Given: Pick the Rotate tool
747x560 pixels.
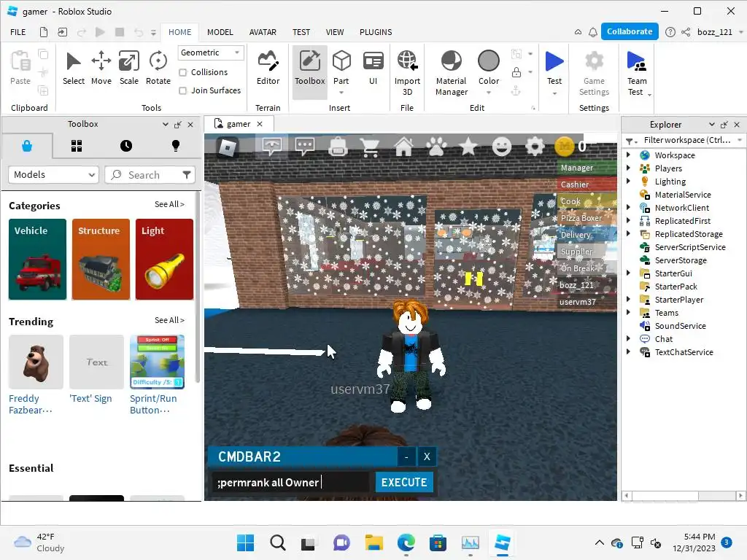Looking at the screenshot, I should tap(158, 69).
